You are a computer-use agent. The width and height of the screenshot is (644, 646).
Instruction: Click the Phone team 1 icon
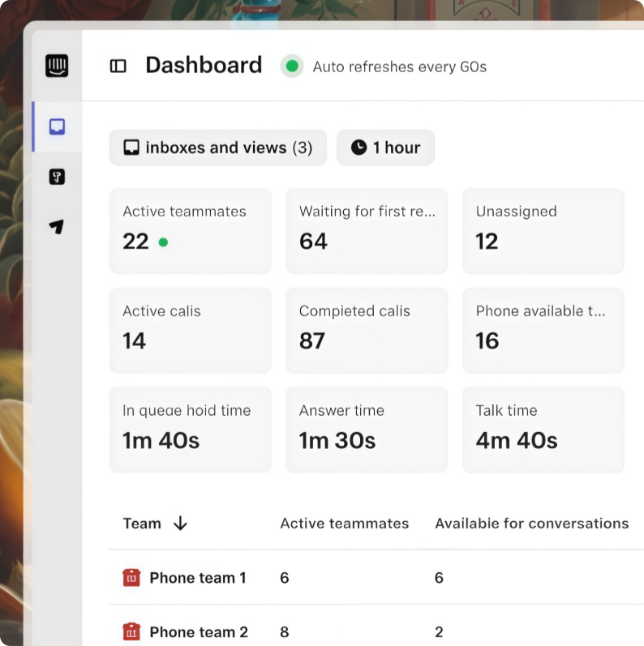coord(131,578)
